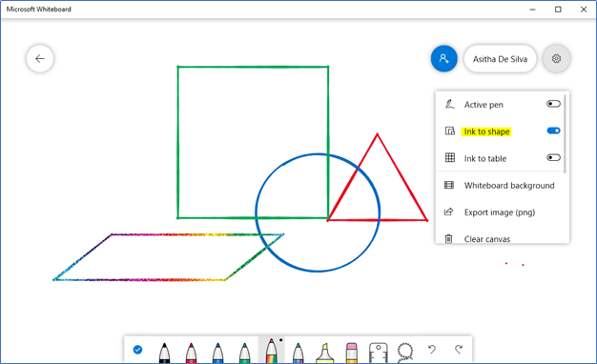Select the red pen tool
The height and width of the screenshot is (364, 597).
click(x=191, y=353)
